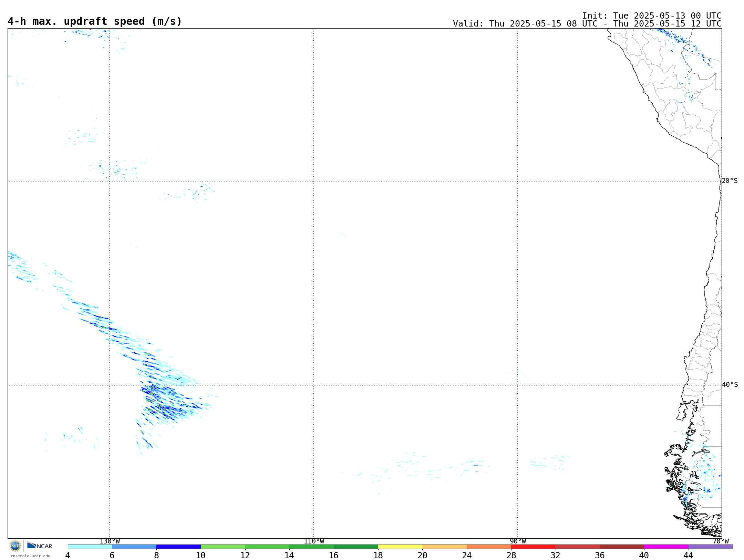Click the green 12-14 color swatch
The width and height of the screenshot is (744, 560).
(x=267, y=547)
